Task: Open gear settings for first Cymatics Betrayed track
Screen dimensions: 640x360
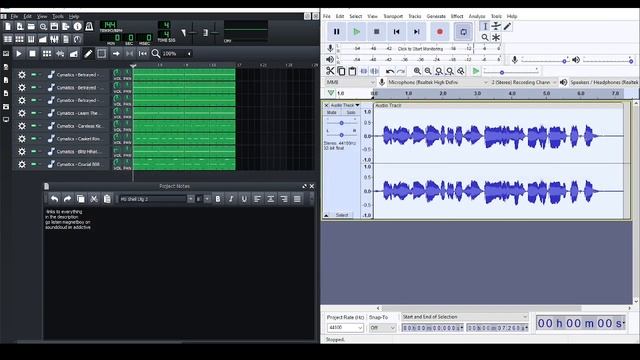Action: 22,75
